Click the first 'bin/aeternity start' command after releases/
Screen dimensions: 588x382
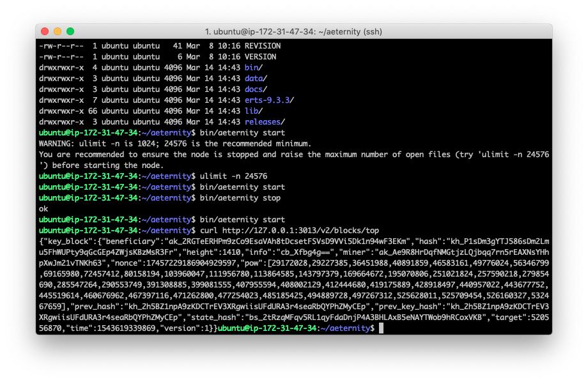pyautogui.click(x=242, y=133)
